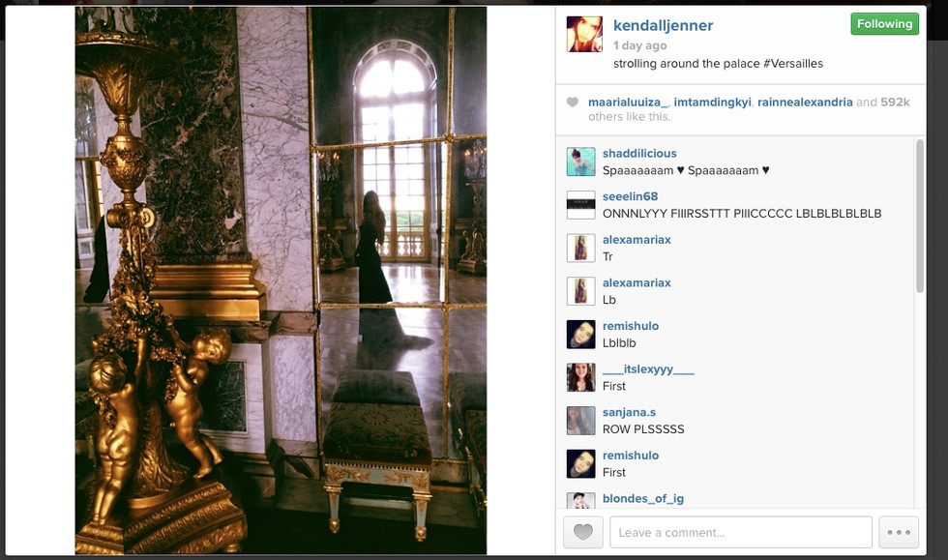This screenshot has height=560, width=948.
Task: Open rainnealexandria profile link
Action: [x=805, y=103]
